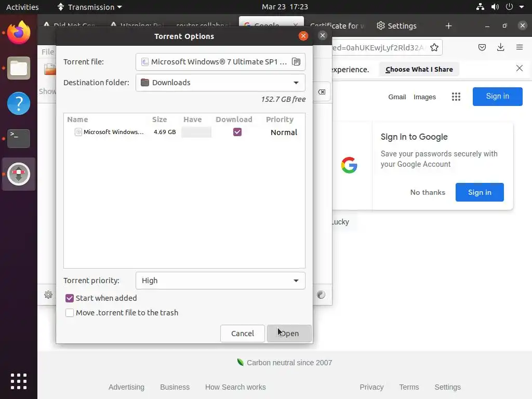Click Cancel in Torrent Options
This screenshot has height=399, width=532.
[243, 334]
